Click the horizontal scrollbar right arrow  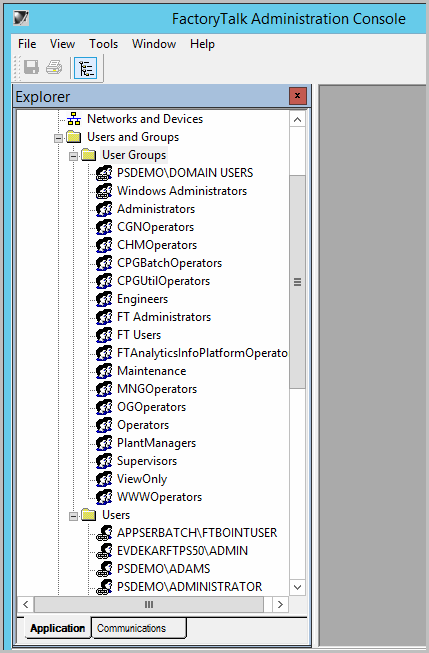point(280,604)
